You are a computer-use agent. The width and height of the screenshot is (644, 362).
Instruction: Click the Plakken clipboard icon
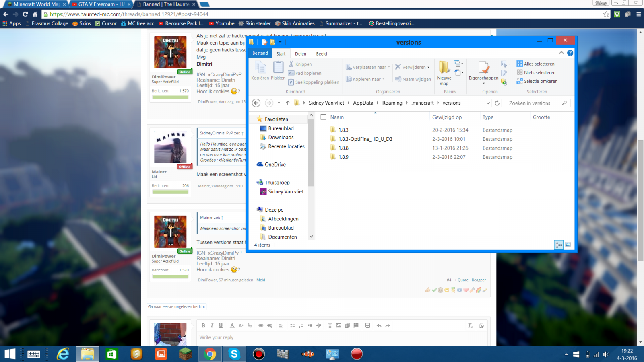coord(278,70)
